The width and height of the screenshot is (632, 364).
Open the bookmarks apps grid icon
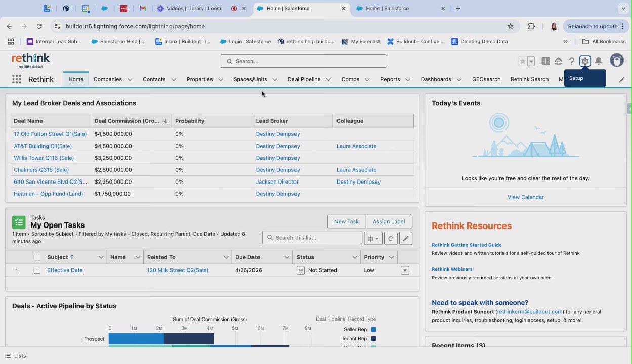11,42
